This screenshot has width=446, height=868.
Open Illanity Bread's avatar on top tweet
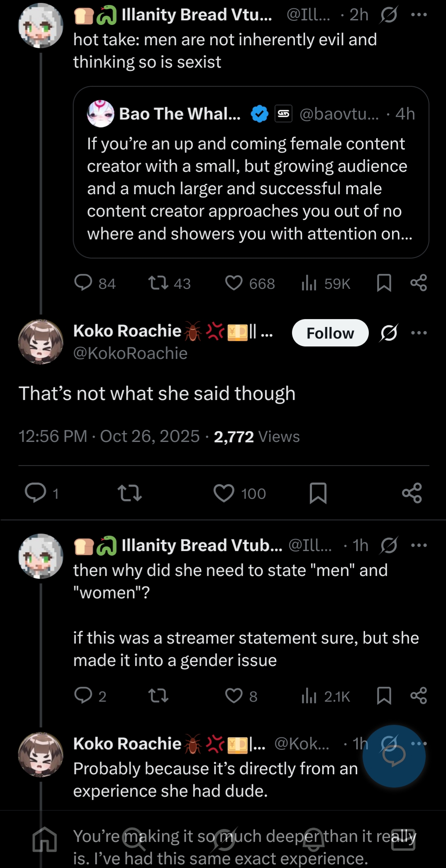pos(41,26)
